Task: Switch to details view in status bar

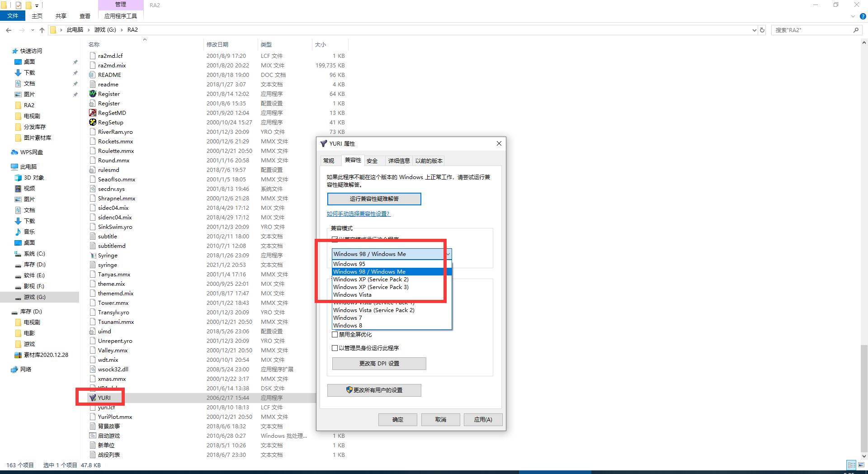Action: coord(852,465)
